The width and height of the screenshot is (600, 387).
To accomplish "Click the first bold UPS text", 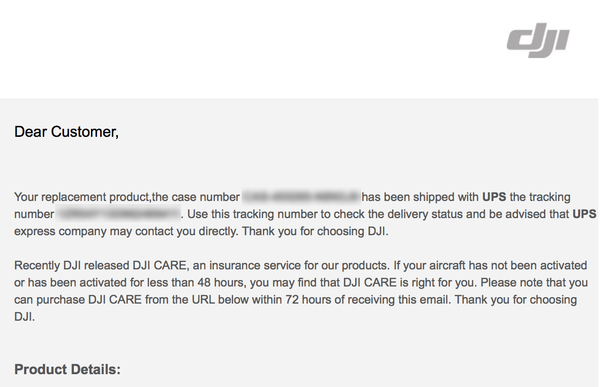I will point(494,197).
